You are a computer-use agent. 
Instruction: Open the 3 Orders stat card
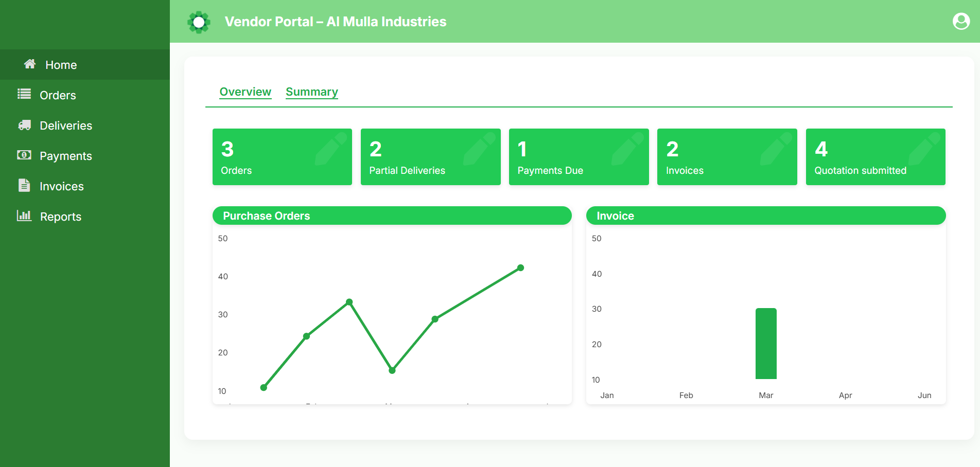click(282, 157)
